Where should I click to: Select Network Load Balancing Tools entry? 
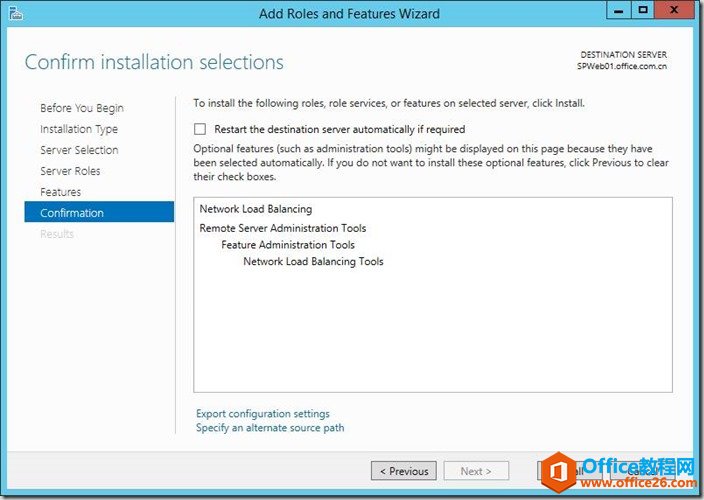pos(313,262)
